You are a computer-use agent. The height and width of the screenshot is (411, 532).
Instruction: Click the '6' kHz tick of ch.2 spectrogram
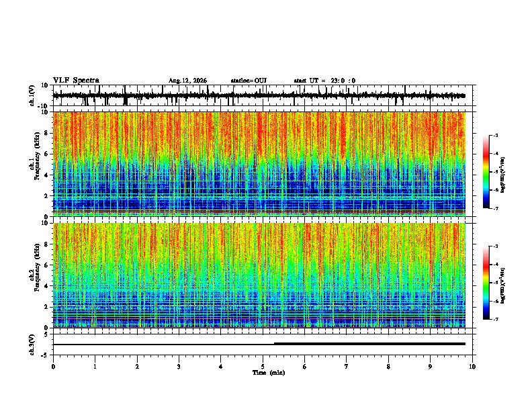pos(47,265)
